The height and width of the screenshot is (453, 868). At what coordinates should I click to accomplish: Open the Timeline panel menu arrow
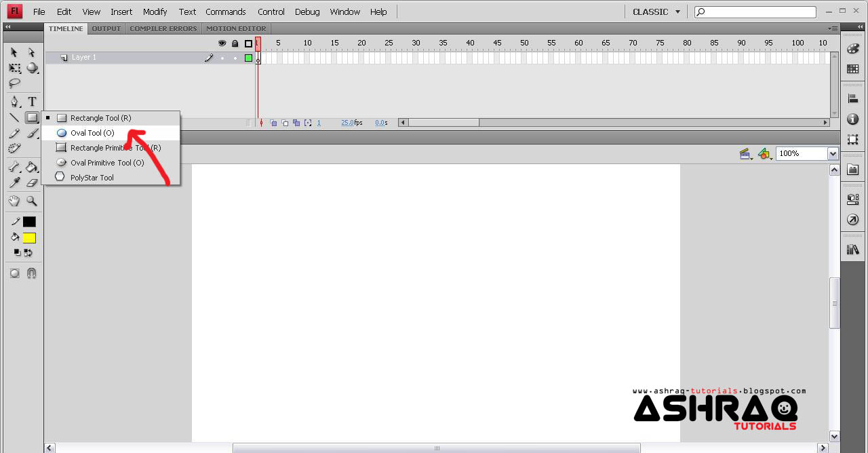click(x=832, y=28)
